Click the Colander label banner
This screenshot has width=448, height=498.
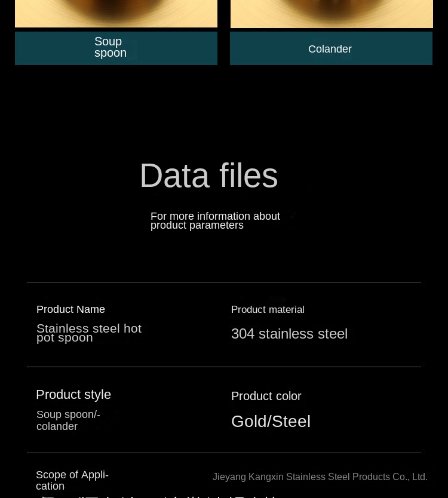331,48
